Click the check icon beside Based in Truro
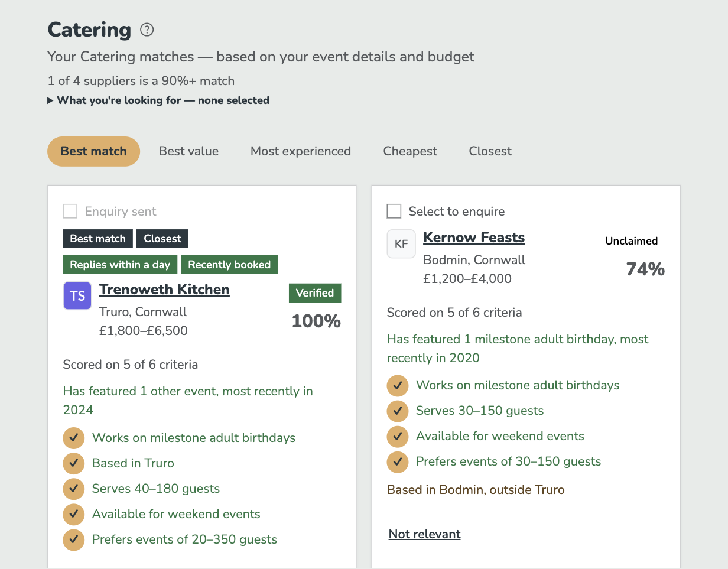 tap(74, 463)
